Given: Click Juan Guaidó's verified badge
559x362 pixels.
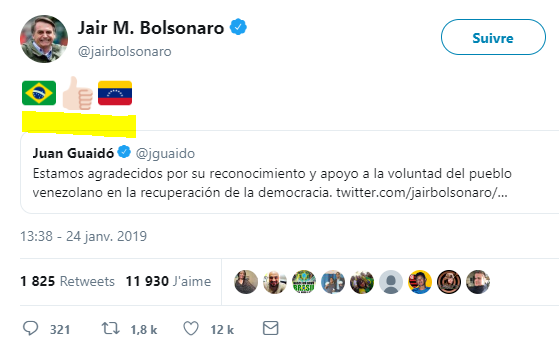Looking at the screenshot, I should pyautogui.click(x=124, y=152).
